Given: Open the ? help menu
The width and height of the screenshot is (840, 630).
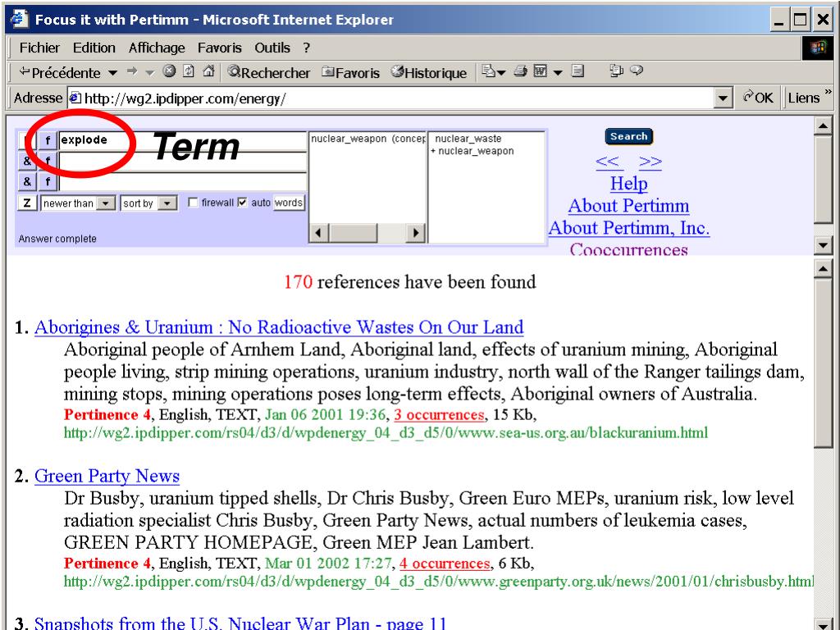Looking at the screenshot, I should 306,48.
